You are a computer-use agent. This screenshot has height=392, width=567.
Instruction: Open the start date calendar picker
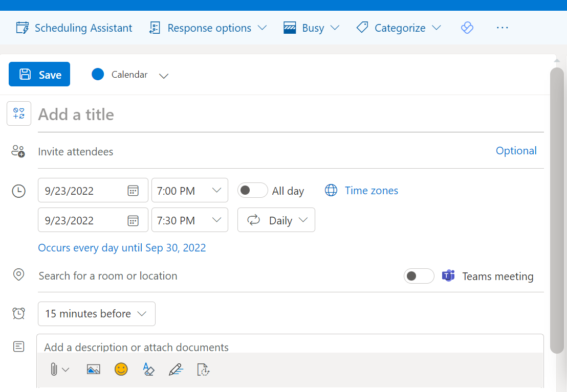click(134, 190)
